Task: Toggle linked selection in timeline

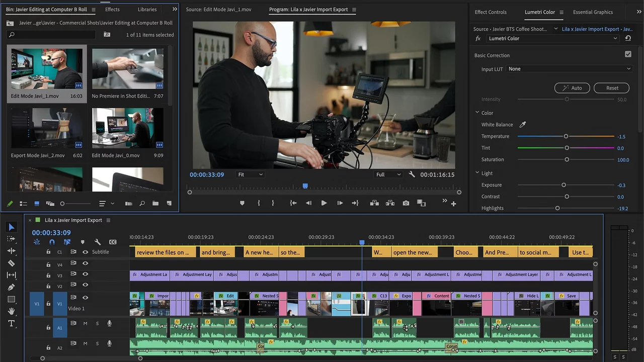Action: (x=67, y=242)
